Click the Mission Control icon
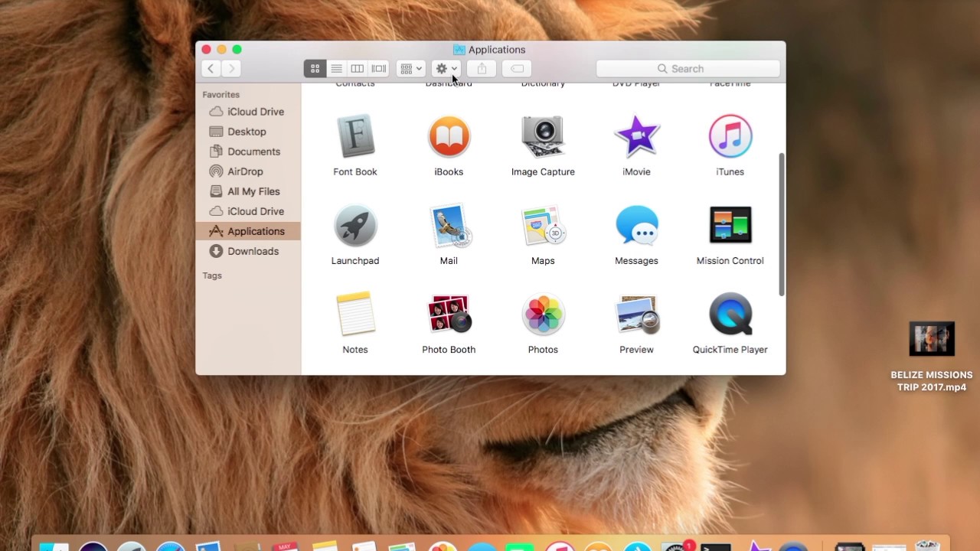Screen dimensions: 980x551 pyautogui.click(x=730, y=225)
